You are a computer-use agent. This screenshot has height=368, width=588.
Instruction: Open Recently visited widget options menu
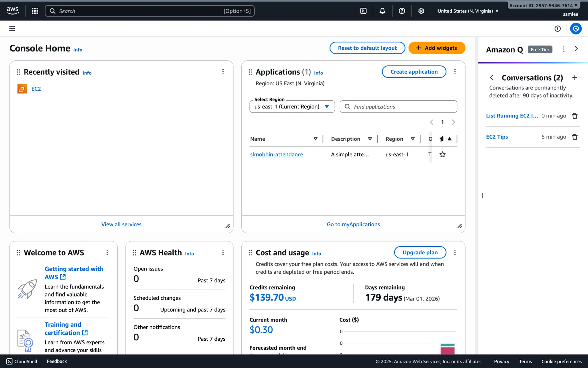pyautogui.click(x=223, y=72)
